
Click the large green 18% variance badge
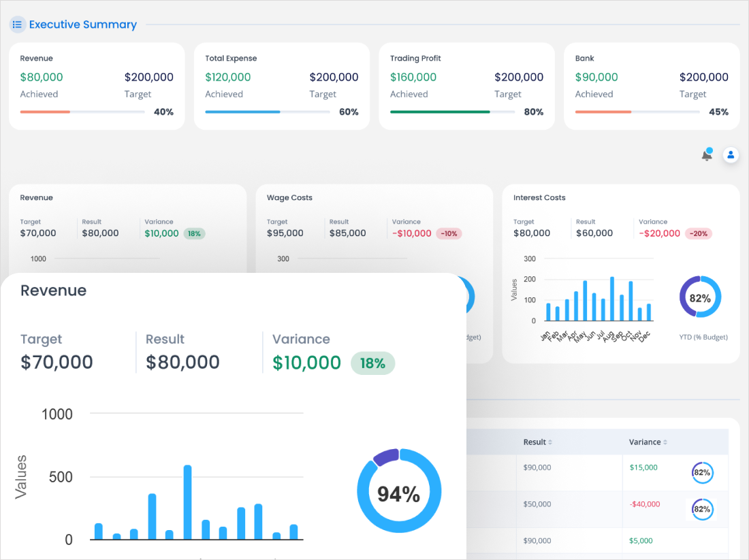click(372, 363)
